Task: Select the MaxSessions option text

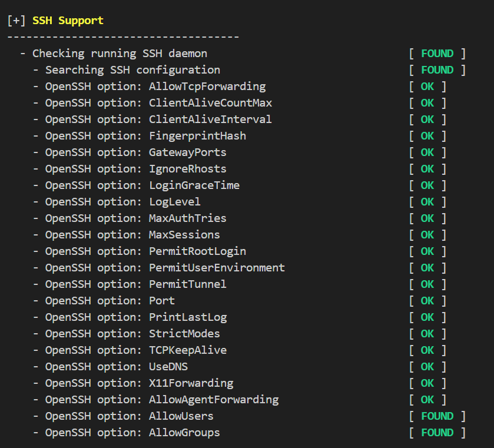Action: (184, 235)
